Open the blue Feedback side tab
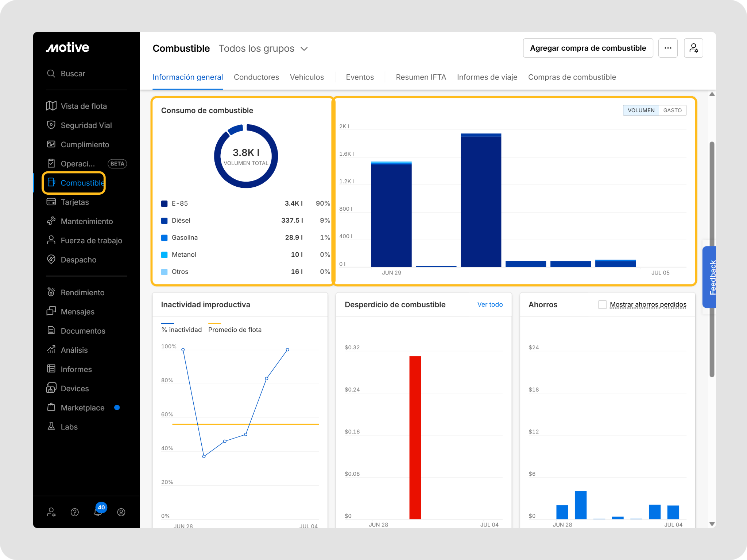The height and width of the screenshot is (560, 747). pos(709,277)
